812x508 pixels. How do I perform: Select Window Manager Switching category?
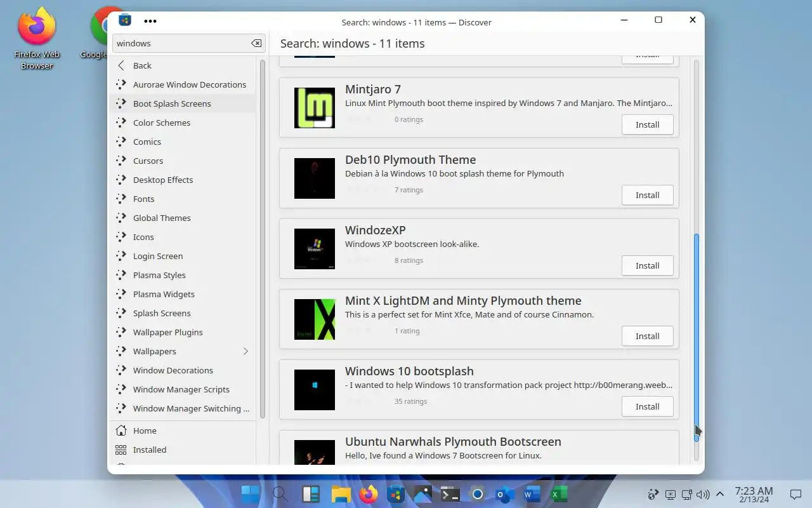click(183, 408)
